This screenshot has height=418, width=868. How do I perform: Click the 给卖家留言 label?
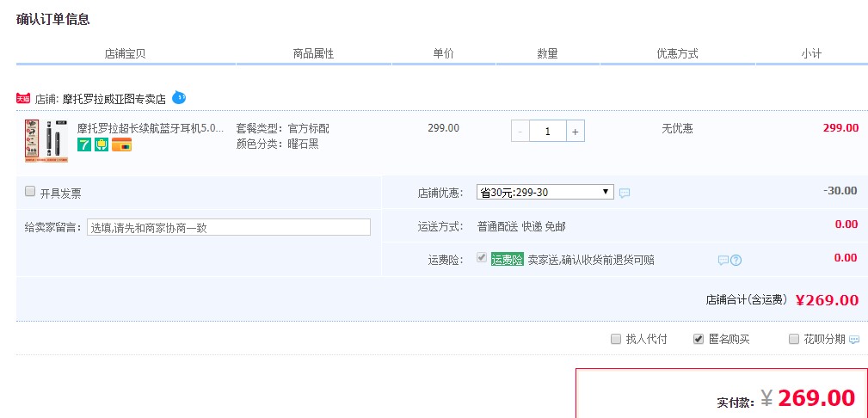pyautogui.click(x=53, y=228)
